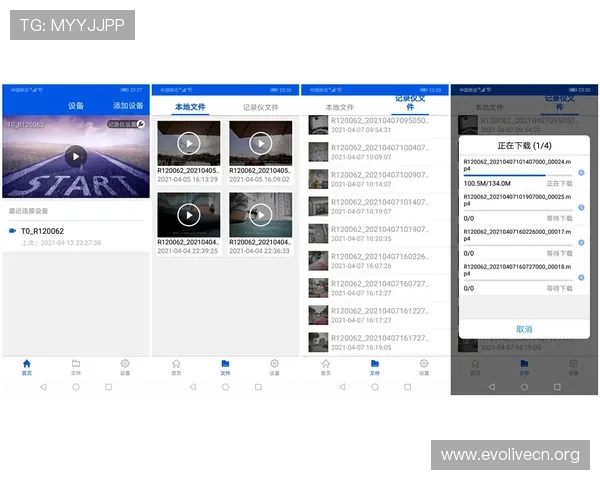Tap blue status icon beside 00025.mp4
The width and height of the screenshot is (600, 480).
(x=581, y=207)
